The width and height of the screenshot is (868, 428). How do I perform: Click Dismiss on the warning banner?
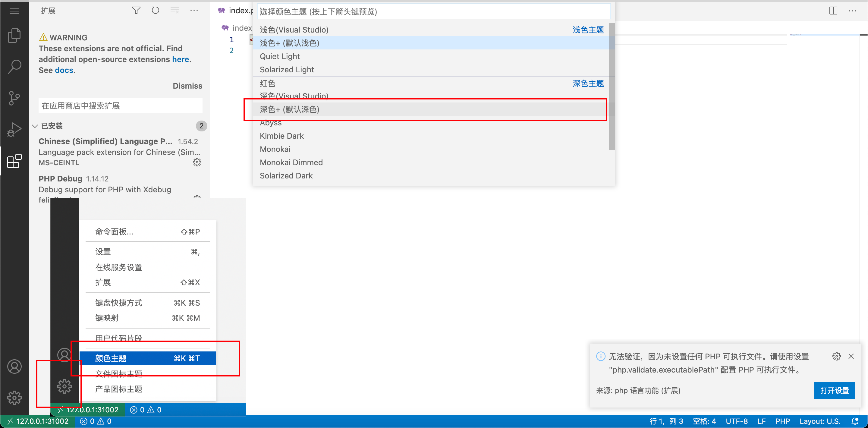[187, 86]
